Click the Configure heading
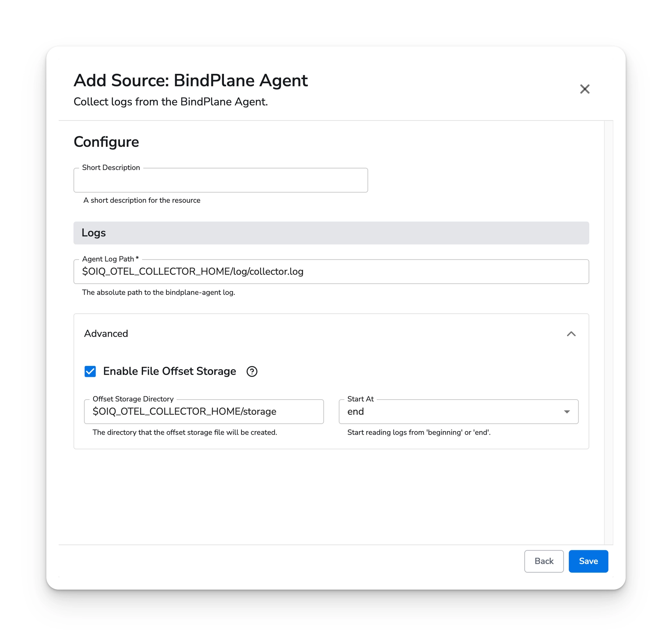 (x=106, y=142)
